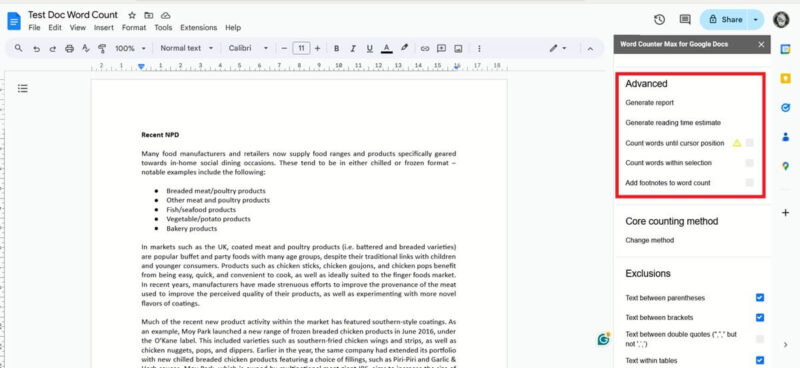Open the File menu
The width and height of the screenshot is (800, 368).
click(34, 28)
